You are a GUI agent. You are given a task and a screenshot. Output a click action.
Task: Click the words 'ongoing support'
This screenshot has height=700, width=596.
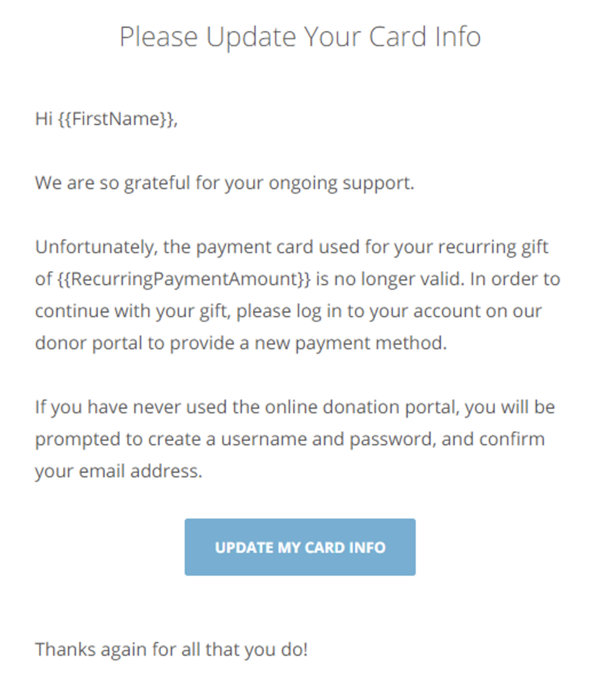[341, 183]
